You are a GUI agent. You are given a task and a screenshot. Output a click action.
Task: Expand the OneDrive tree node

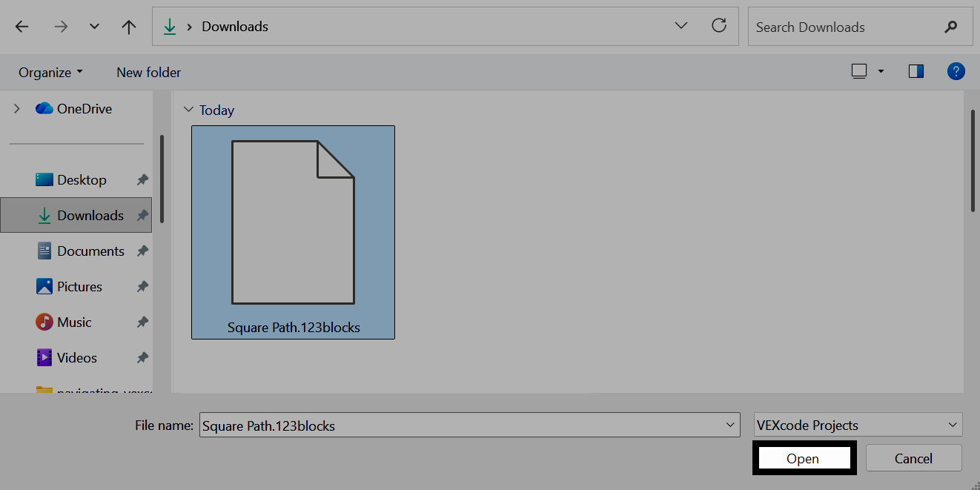click(x=16, y=108)
